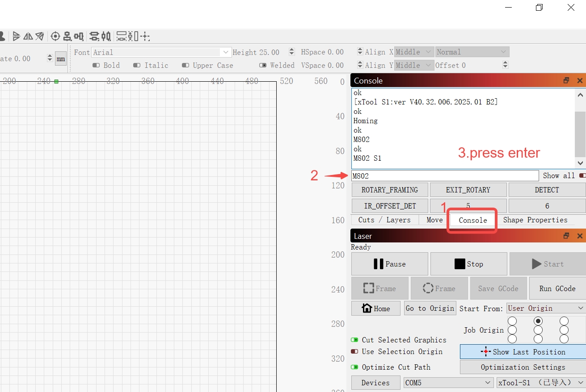This screenshot has height=392, width=586.
Task: Switch to the Cuts / Layers tab
Action: (x=384, y=220)
